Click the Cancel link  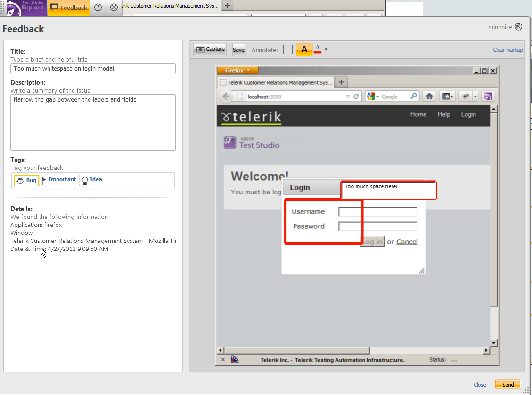(x=407, y=242)
